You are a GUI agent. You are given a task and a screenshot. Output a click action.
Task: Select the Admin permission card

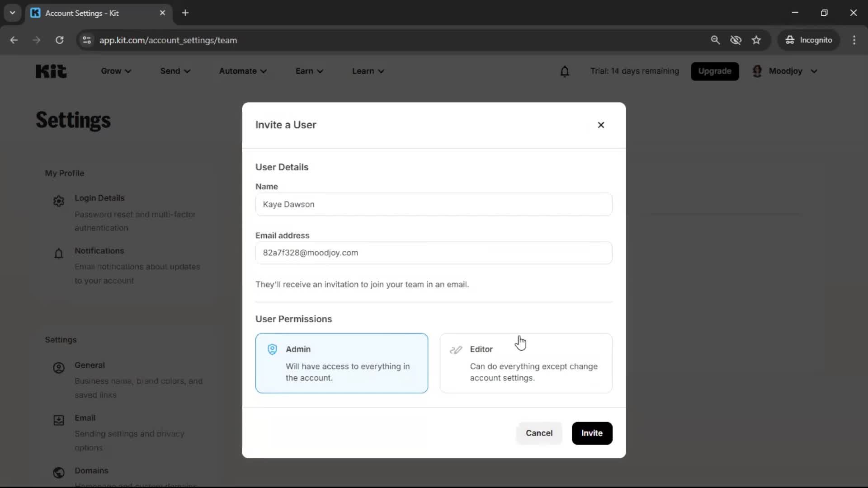341,363
